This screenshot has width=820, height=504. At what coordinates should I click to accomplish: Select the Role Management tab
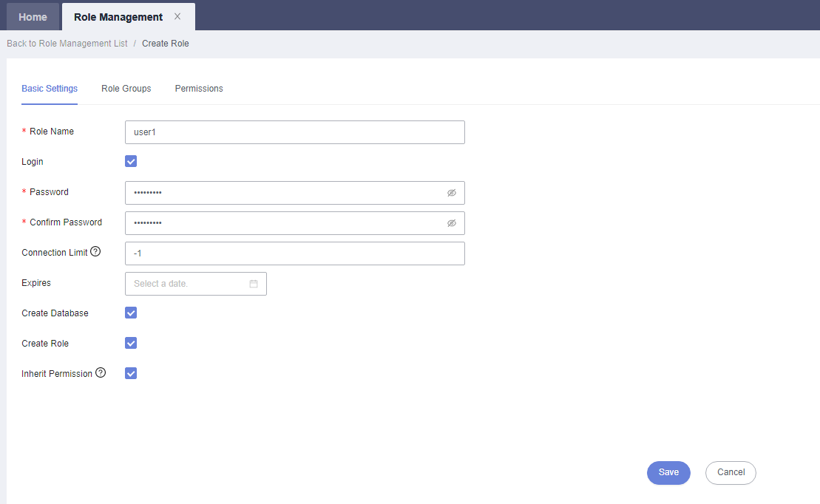point(118,17)
